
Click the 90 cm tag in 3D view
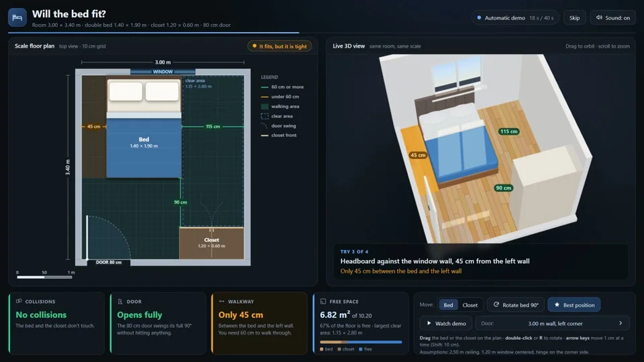tap(503, 188)
